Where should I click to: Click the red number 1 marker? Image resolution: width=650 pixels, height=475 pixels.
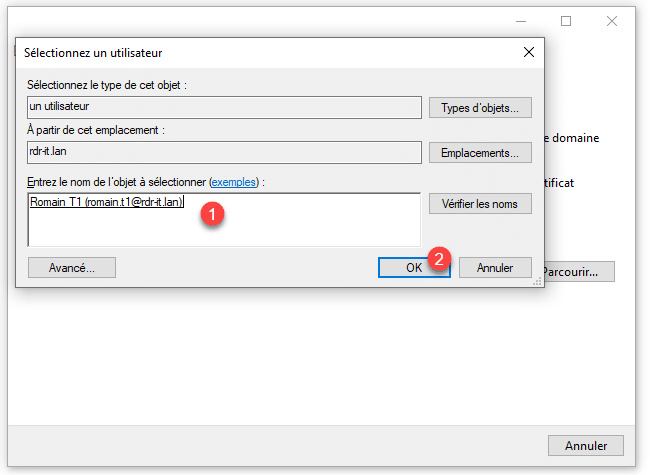[209, 215]
